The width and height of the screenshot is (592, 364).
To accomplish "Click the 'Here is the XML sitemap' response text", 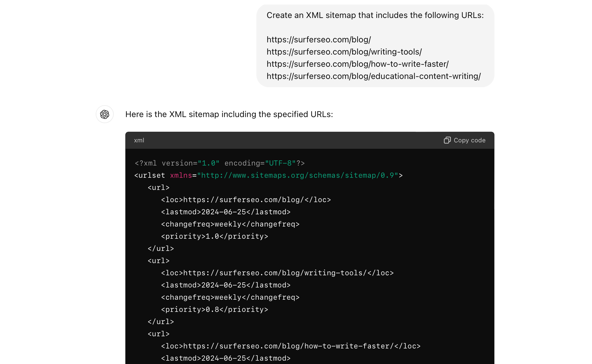I will click(229, 114).
